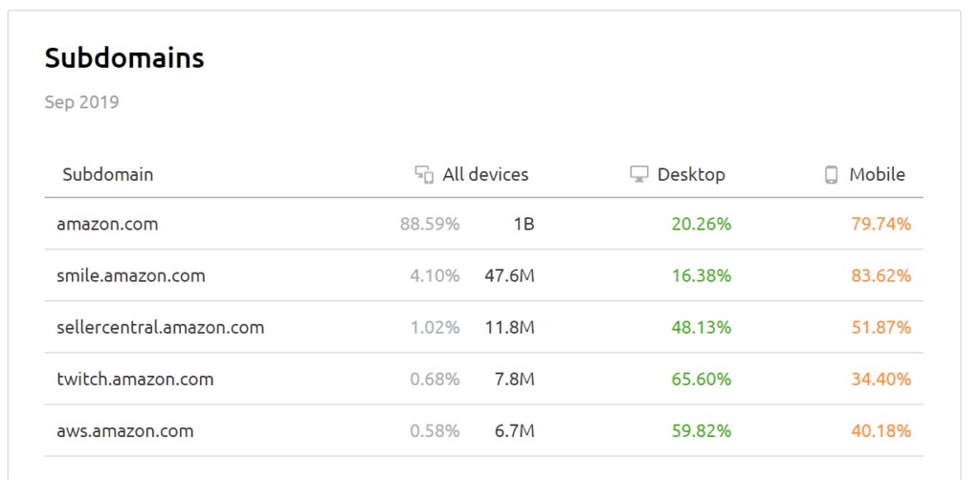Click the 1B traffic value
The image size is (980, 480).
[523, 224]
